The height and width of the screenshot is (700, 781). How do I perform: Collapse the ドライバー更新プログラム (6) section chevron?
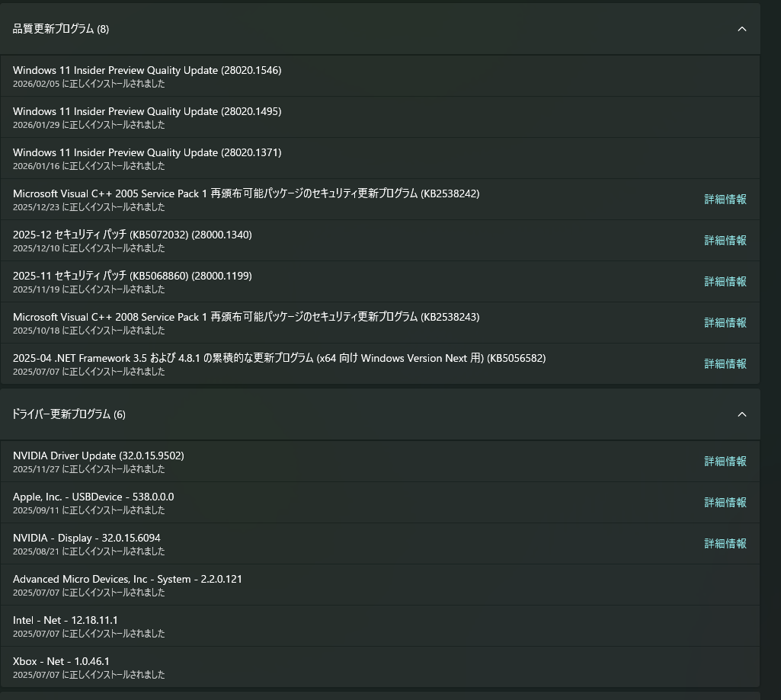click(x=741, y=414)
